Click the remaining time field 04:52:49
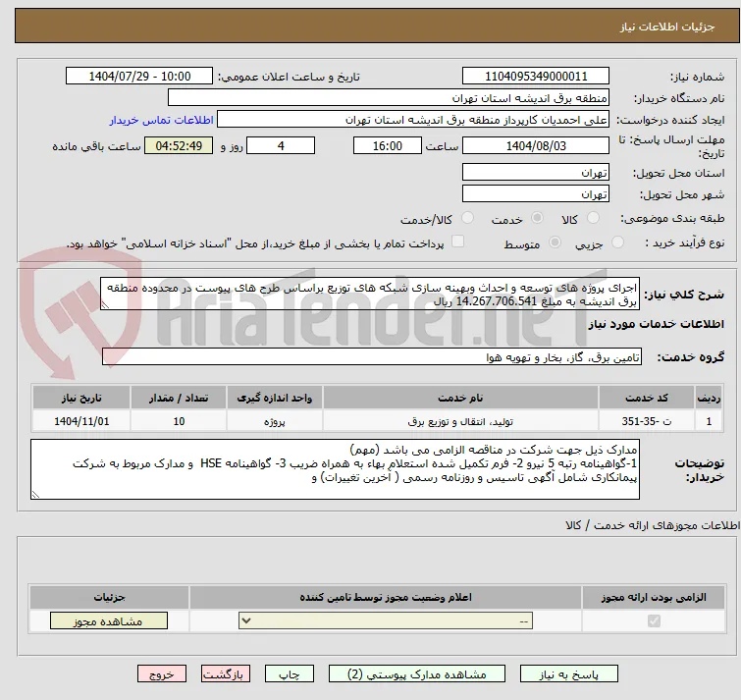The height and width of the screenshot is (700, 741). [179, 145]
